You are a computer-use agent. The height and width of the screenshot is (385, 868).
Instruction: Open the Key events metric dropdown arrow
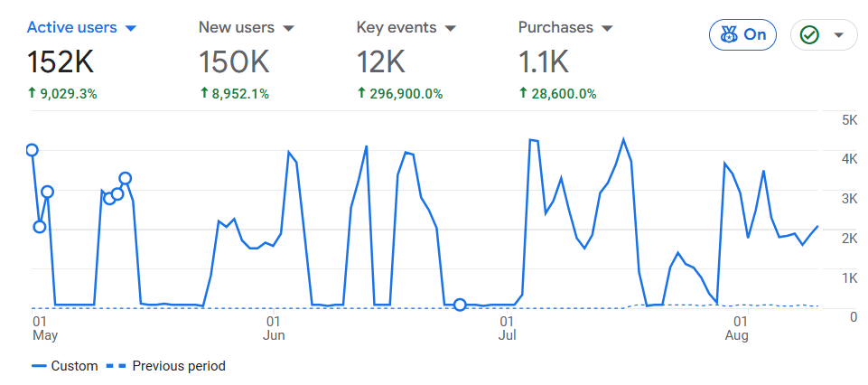450,28
